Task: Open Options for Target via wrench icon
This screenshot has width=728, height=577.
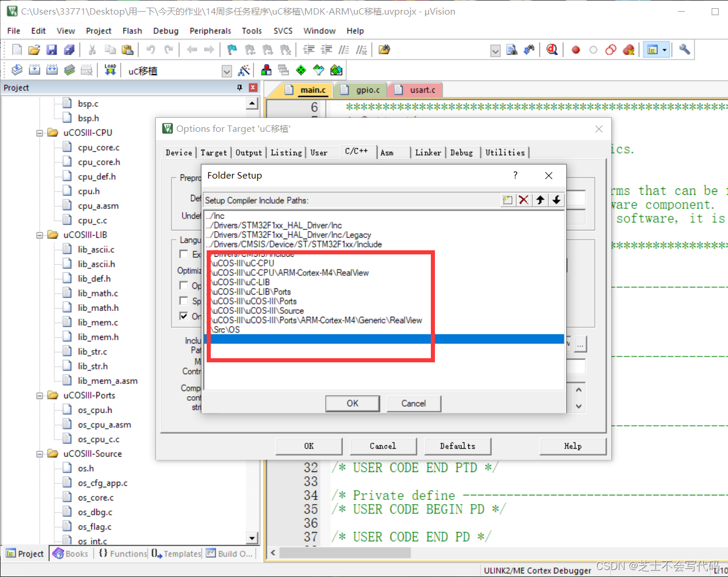Action: (x=684, y=50)
